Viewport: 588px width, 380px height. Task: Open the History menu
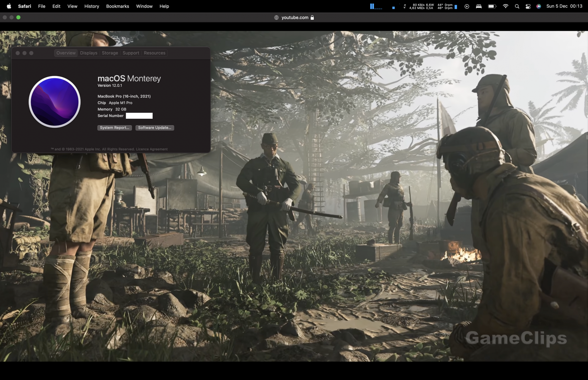[91, 6]
